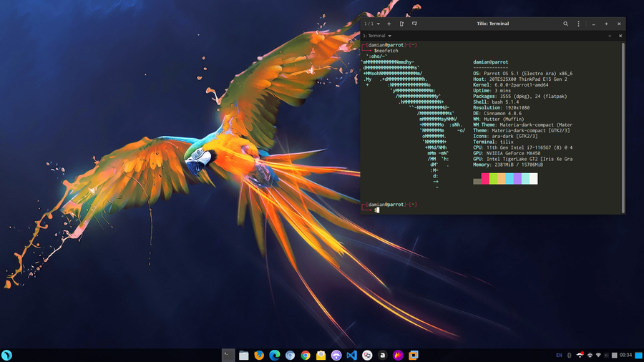Click the Tilix terminal vertical scrollbar
The height and width of the screenshot is (362, 644).
click(623, 127)
